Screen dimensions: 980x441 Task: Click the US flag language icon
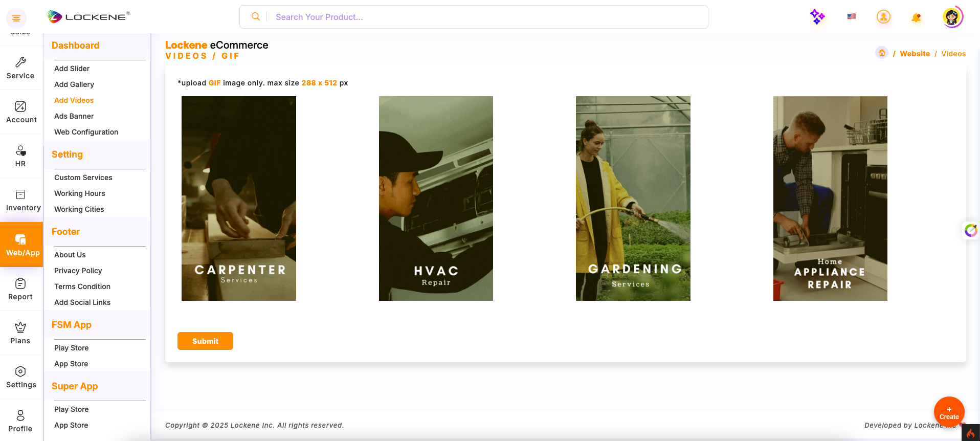click(x=851, y=16)
